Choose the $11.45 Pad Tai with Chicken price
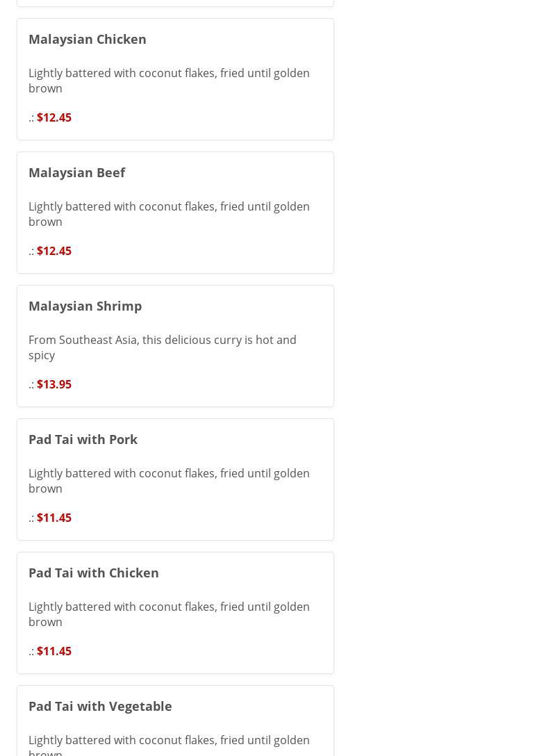 (54, 651)
